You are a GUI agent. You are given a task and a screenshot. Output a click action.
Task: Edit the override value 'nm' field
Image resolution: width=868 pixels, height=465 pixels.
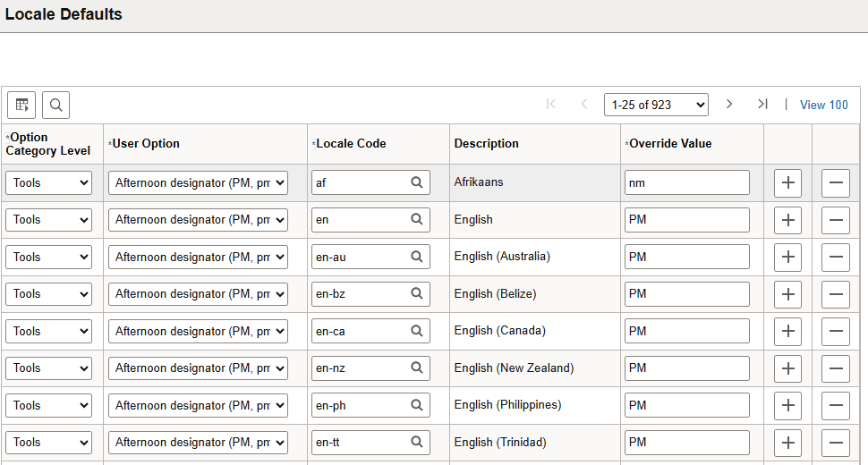tap(687, 182)
